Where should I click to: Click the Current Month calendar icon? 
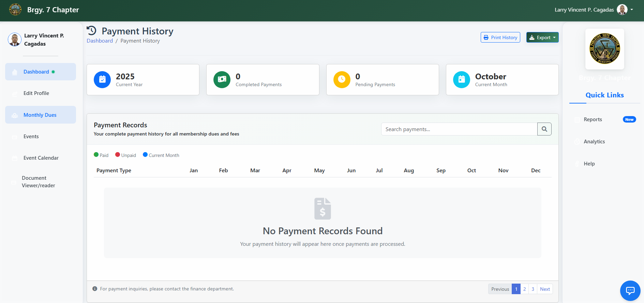[x=461, y=80]
